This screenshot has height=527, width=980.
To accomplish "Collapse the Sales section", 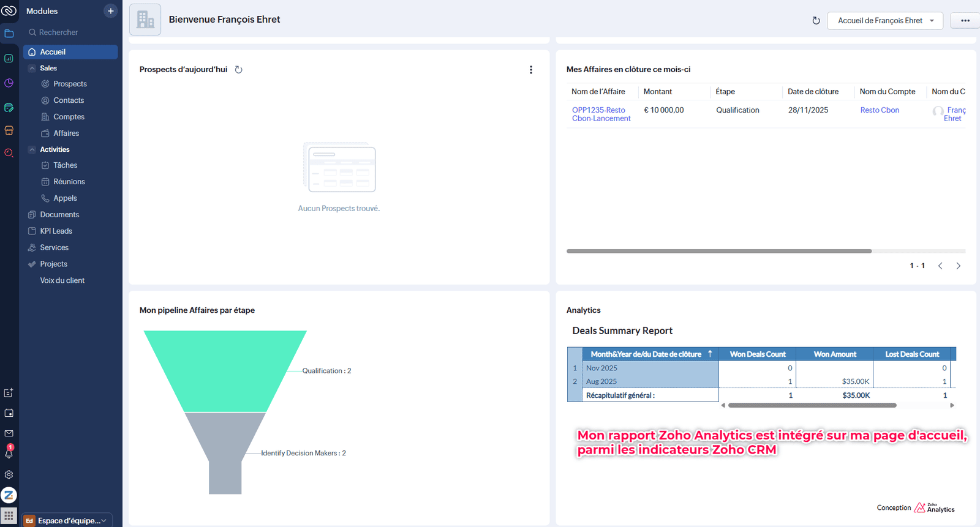I will 32,68.
